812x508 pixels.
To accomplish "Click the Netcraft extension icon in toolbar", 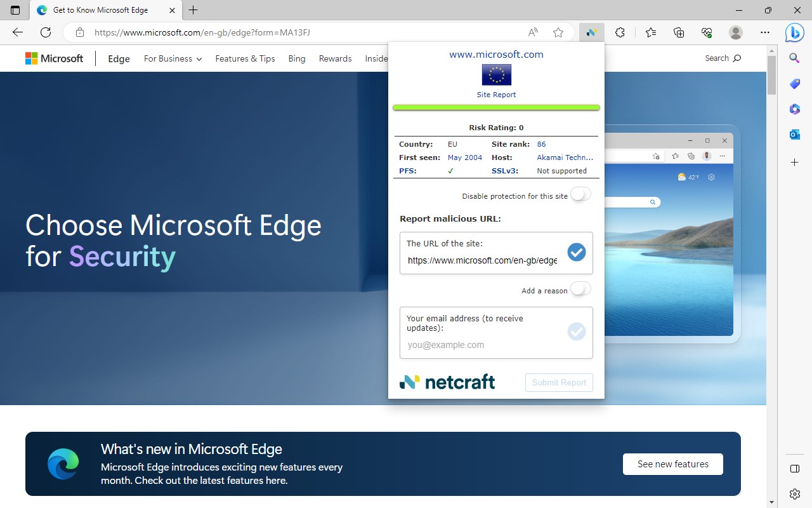I will pyautogui.click(x=591, y=32).
